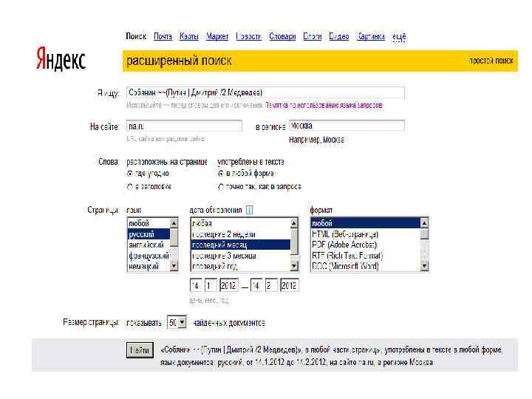
Task: Click the На сайте input field
Action: [184, 126]
